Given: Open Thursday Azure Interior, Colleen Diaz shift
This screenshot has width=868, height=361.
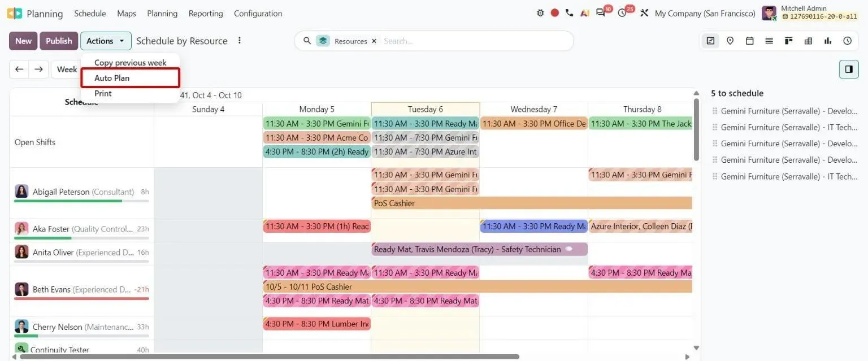Looking at the screenshot, I should click(x=641, y=226).
